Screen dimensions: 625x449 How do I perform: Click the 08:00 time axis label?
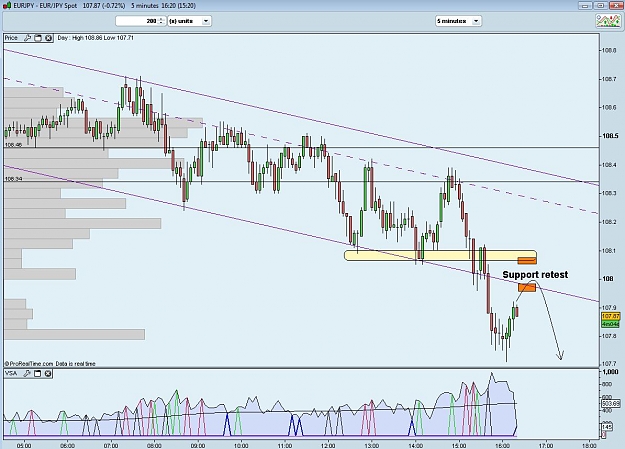[154, 445]
